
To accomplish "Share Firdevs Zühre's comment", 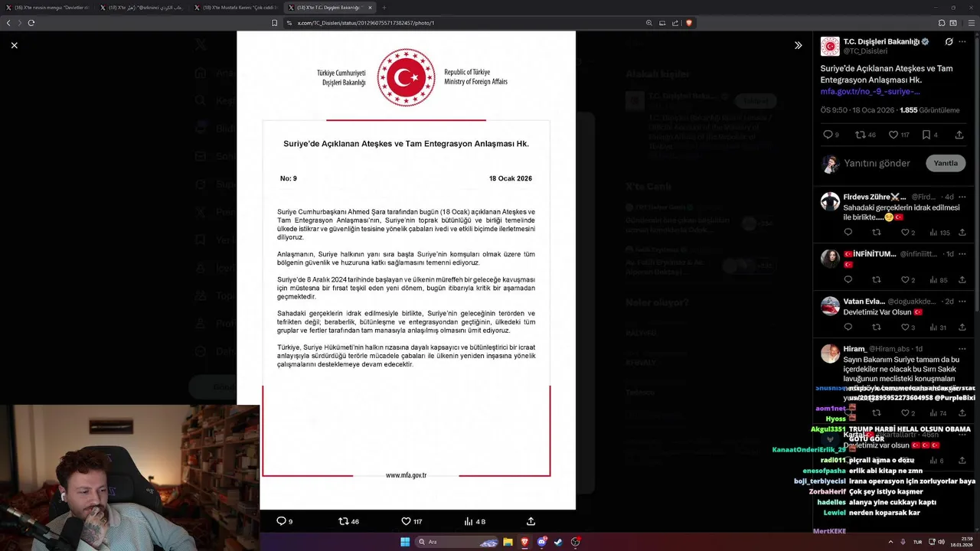I will 962,232.
